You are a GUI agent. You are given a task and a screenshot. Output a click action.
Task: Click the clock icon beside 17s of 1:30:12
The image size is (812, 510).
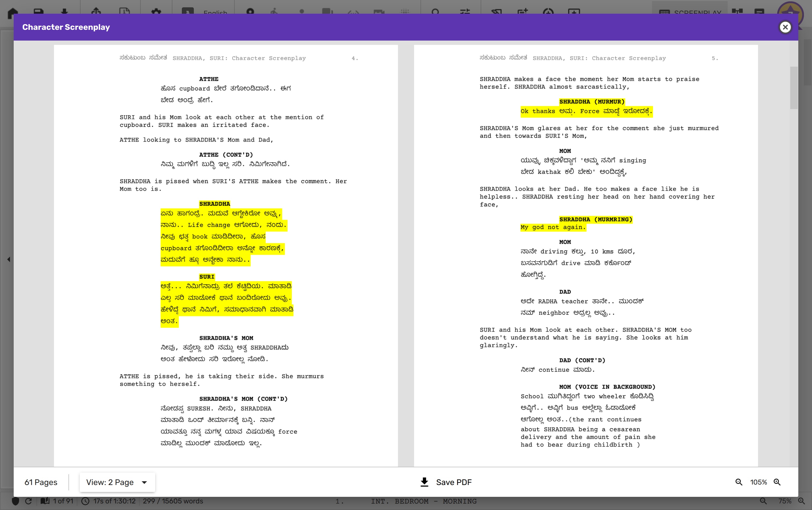[86, 501]
